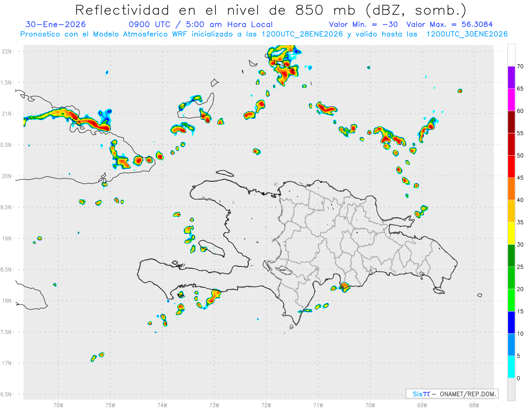Click the latitude axis label '20N'
Screen dimensions: 532x411
pyautogui.click(x=8, y=176)
